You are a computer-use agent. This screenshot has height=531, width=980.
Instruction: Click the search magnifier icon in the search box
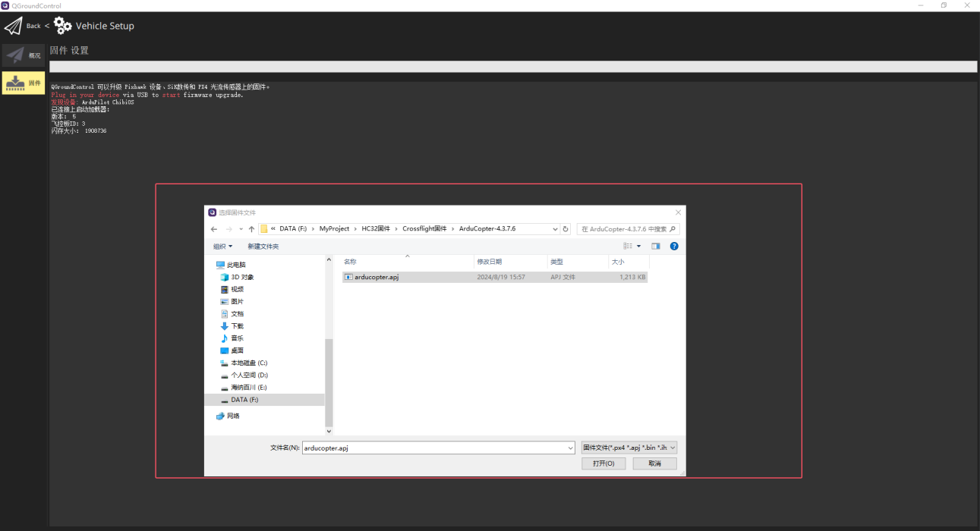pos(673,229)
